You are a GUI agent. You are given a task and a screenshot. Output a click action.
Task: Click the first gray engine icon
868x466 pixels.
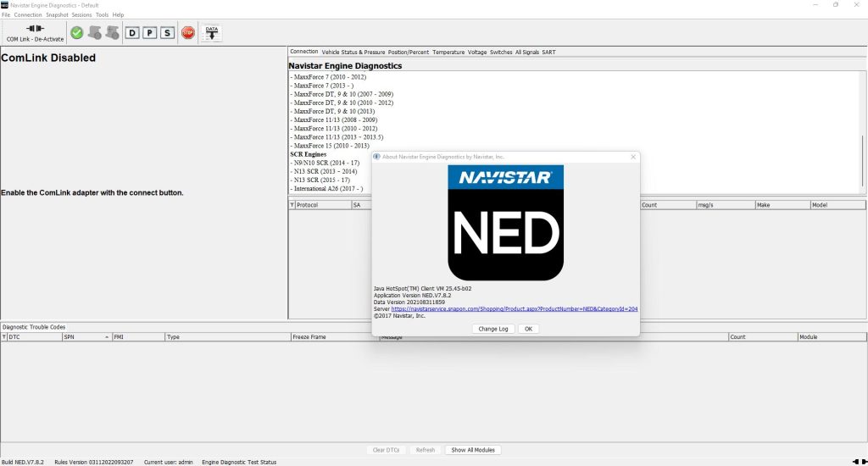(x=95, y=33)
